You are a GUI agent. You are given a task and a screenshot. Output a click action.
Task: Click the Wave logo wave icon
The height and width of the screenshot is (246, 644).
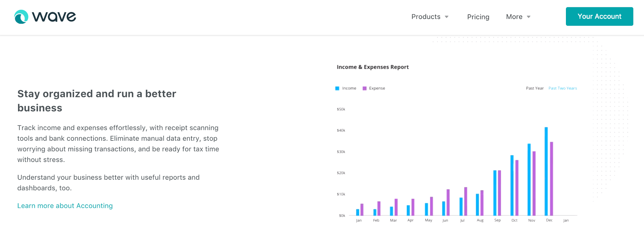[21, 17]
